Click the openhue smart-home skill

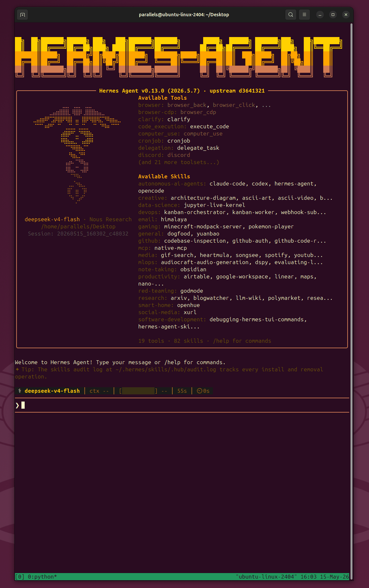coord(189,305)
